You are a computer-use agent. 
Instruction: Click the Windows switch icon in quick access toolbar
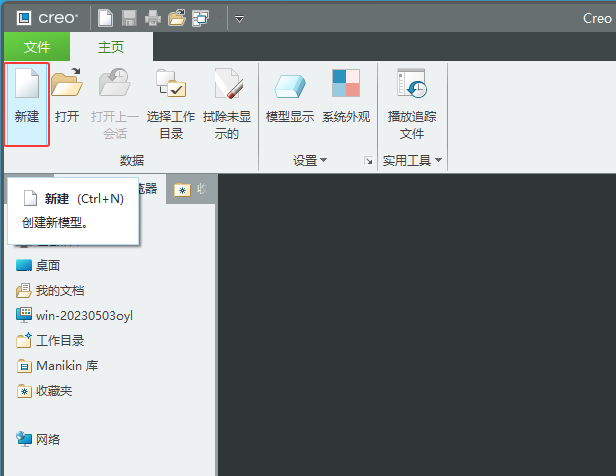200,18
